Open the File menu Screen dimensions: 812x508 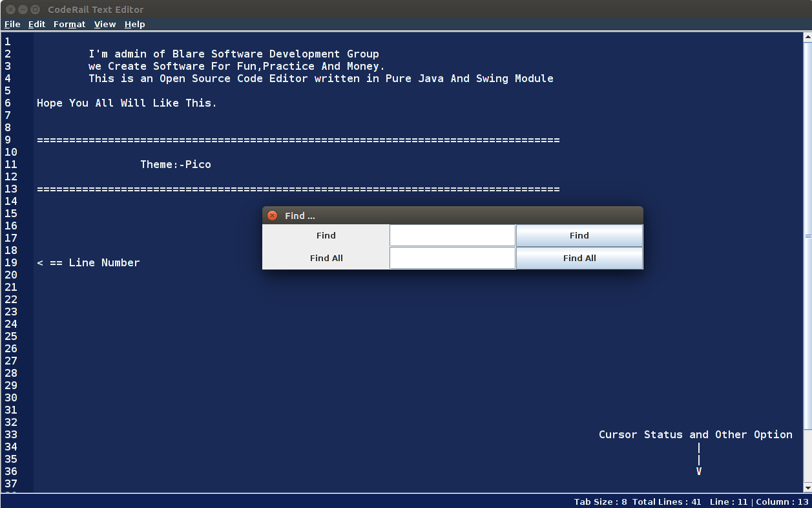coord(12,24)
